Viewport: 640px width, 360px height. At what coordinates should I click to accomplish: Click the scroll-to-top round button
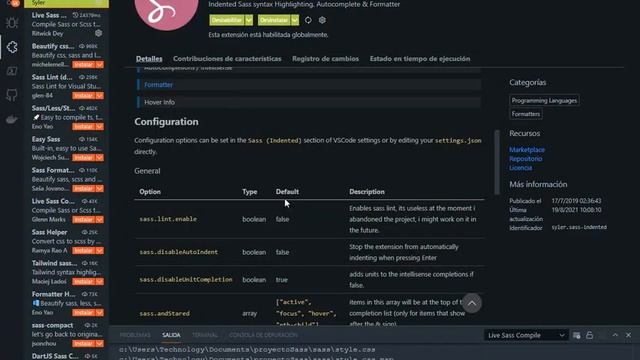point(471,303)
